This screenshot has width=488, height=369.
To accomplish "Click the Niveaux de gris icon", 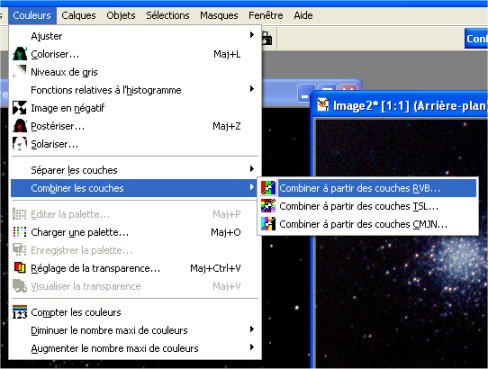I will click(x=19, y=72).
